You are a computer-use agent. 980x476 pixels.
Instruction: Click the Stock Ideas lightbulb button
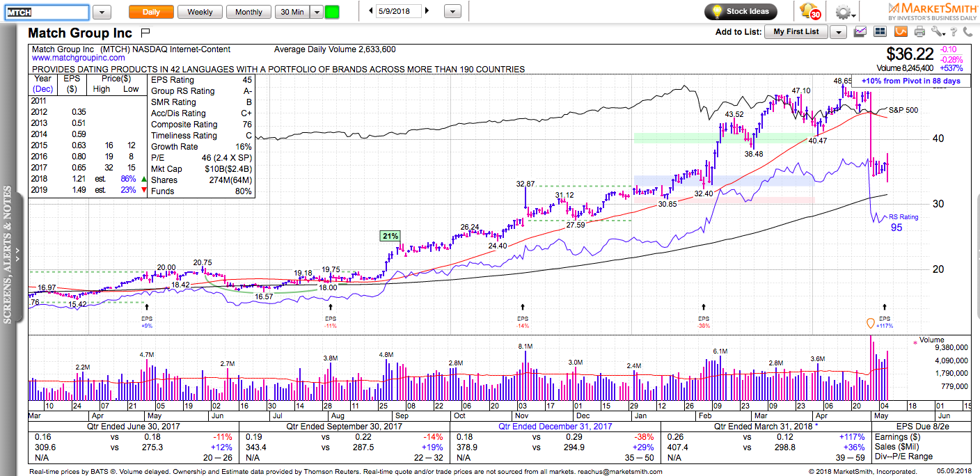741,12
